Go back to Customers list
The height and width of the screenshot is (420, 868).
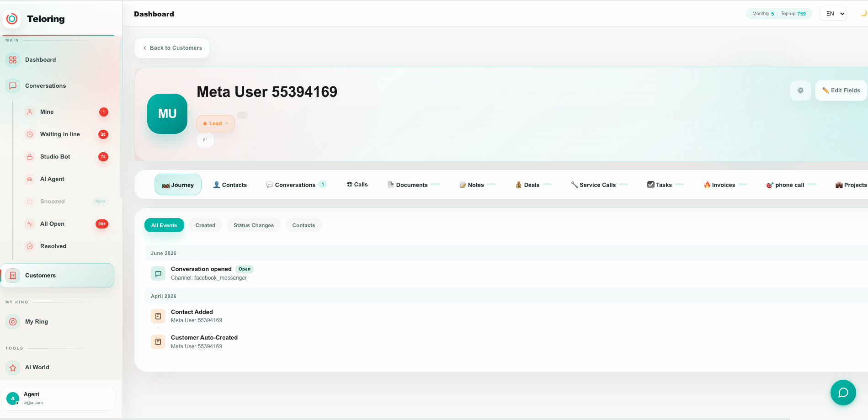[x=172, y=48]
